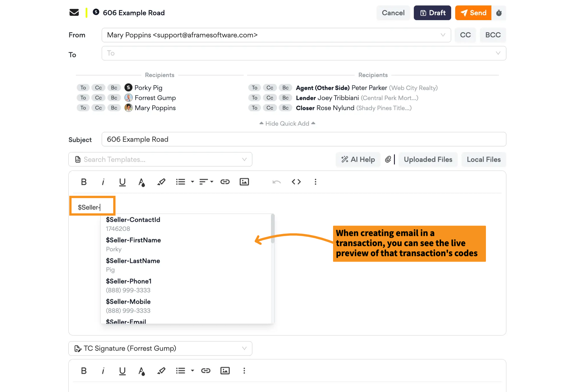Screen dimensions: 575x392
Task: Open code view in email body toolbar
Action: 296,182
